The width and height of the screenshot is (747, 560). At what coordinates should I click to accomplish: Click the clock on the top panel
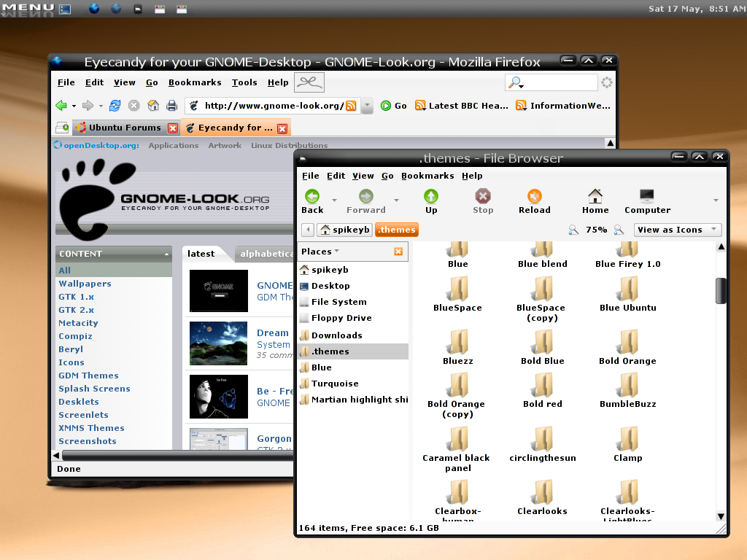coord(697,9)
